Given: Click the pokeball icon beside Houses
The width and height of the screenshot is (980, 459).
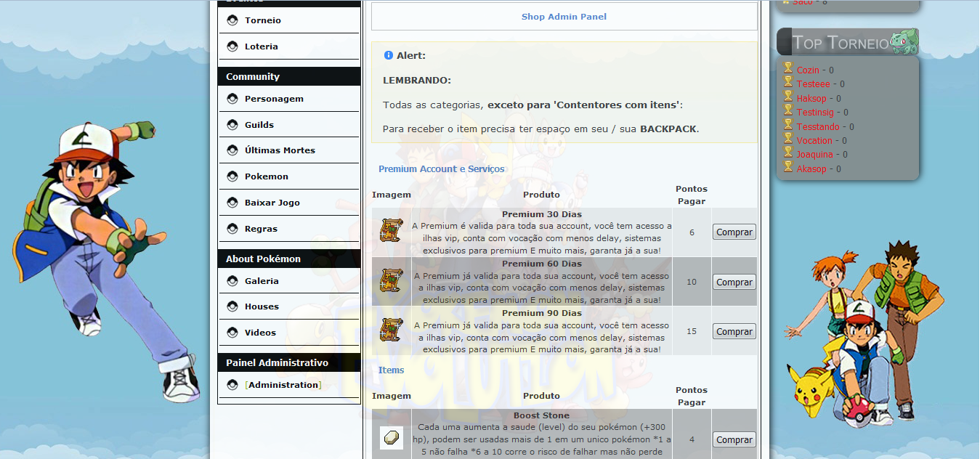Looking at the screenshot, I should click(x=232, y=306).
